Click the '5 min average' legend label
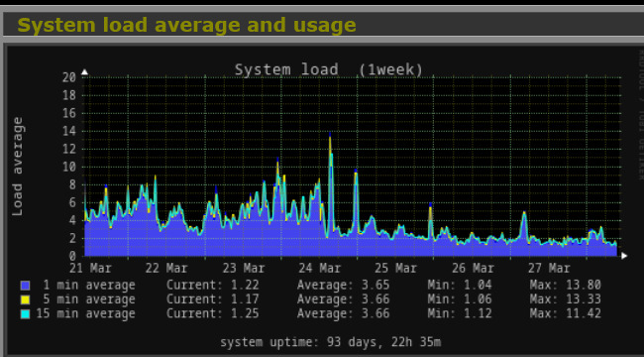 point(89,299)
